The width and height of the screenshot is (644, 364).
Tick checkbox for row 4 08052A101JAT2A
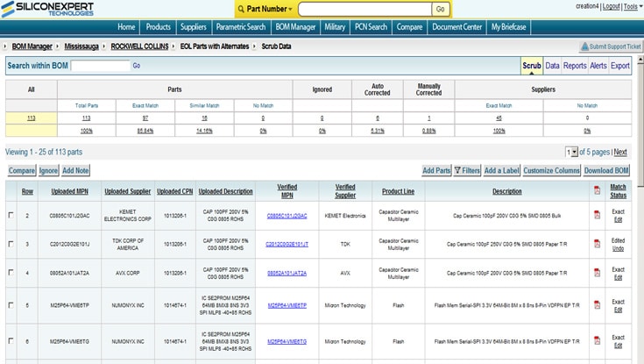[11, 272]
